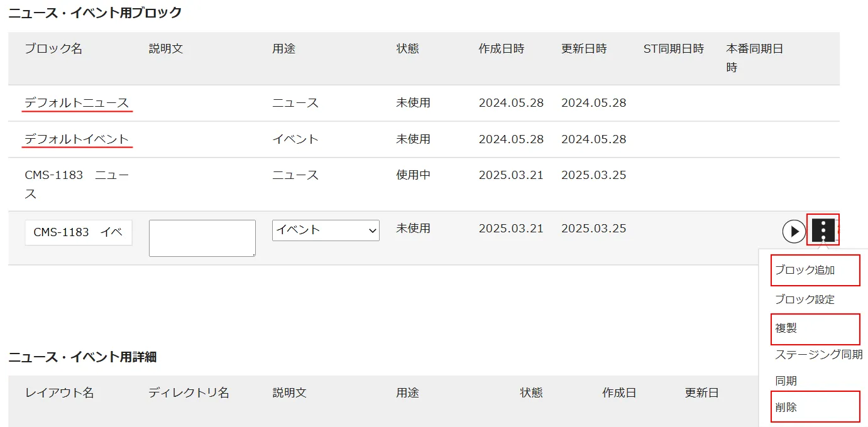Viewport: 868px width, 427px height.
Task: Click 未使用 status in デフォルトイベント row
Action: coord(413,139)
